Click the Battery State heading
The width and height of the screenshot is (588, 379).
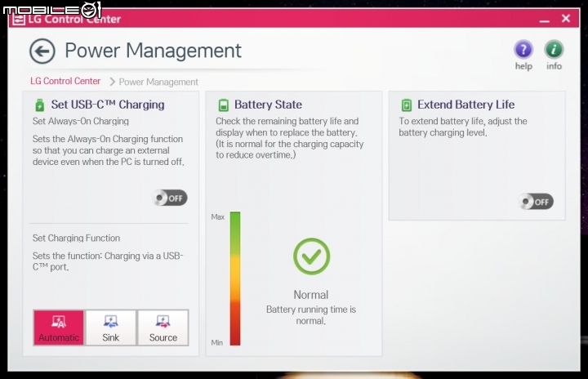[268, 105]
